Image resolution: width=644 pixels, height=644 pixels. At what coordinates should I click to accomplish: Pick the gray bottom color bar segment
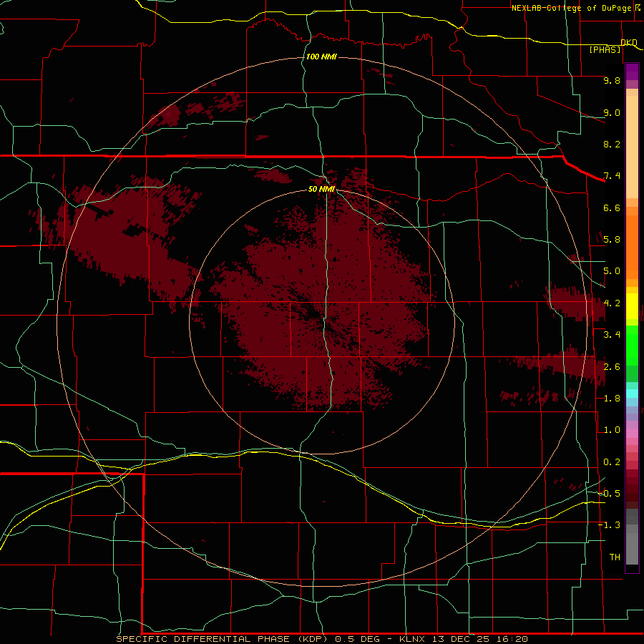click(x=632, y=550)
